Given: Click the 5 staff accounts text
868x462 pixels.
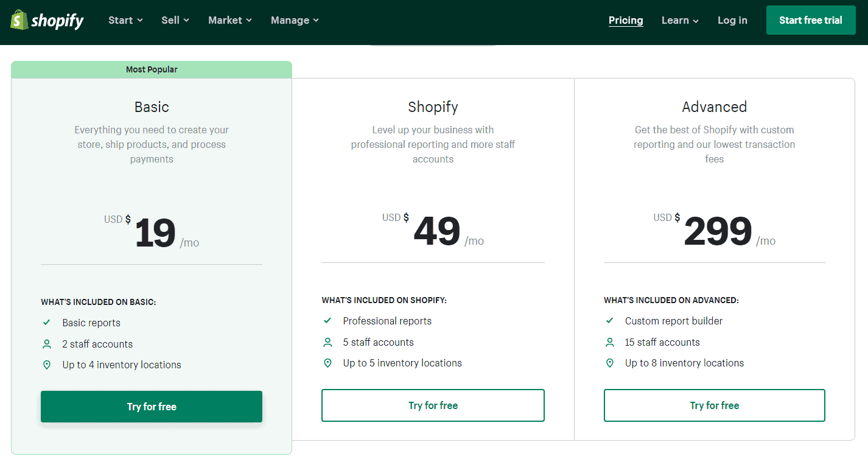Looking at the screenshot, I should (378, 342).
